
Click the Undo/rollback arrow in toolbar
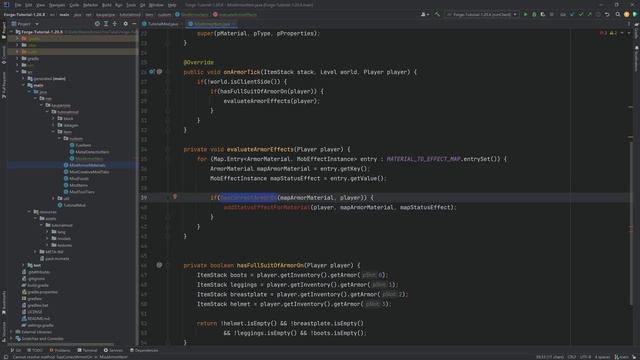607,14
